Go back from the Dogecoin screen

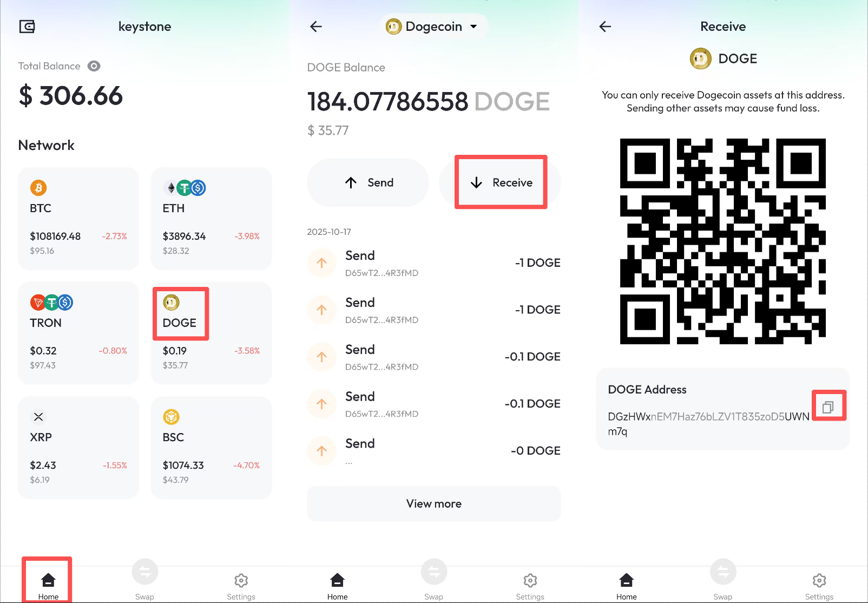tap(316, 27)
